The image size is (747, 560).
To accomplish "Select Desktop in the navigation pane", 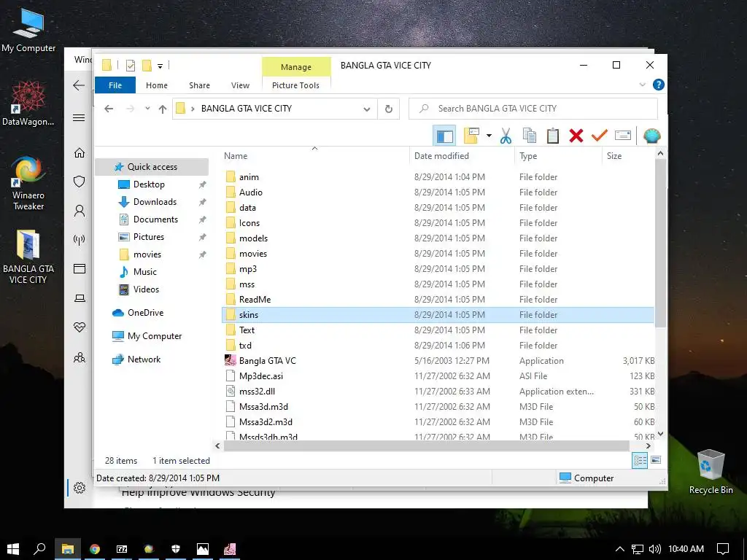I will pos(149,184).
